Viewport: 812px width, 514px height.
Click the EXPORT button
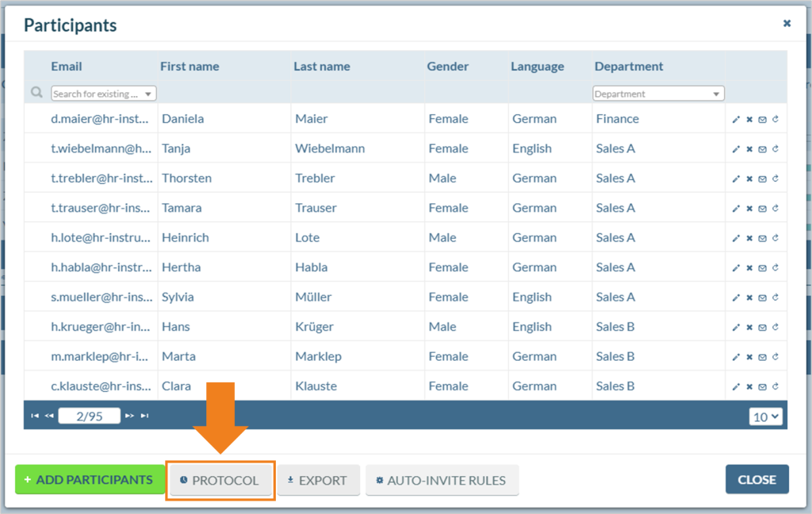click(x=318, y=481)
